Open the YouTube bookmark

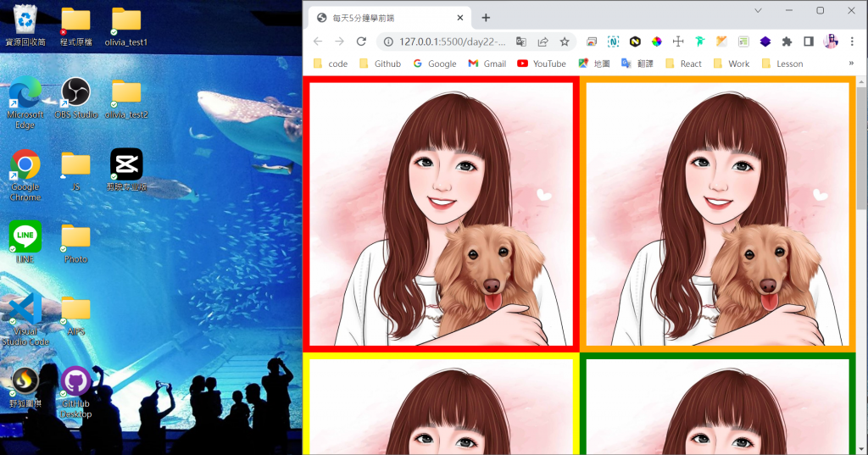coord(542,64)
